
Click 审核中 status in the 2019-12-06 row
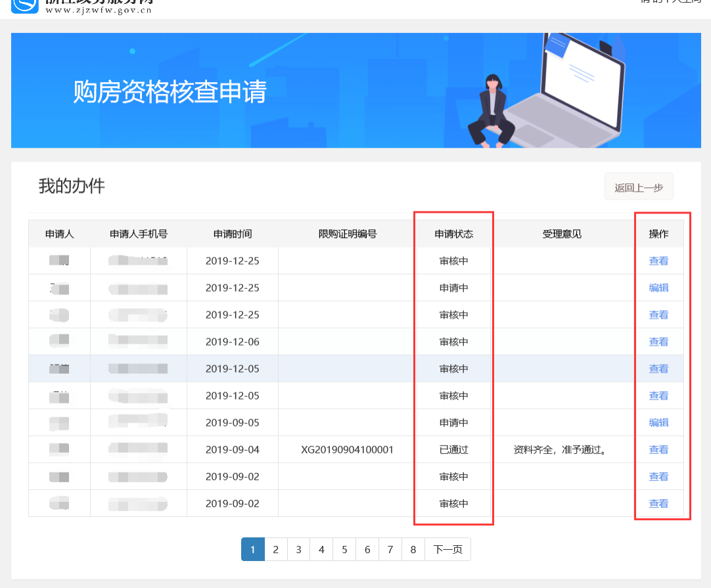tap(453, 342)
